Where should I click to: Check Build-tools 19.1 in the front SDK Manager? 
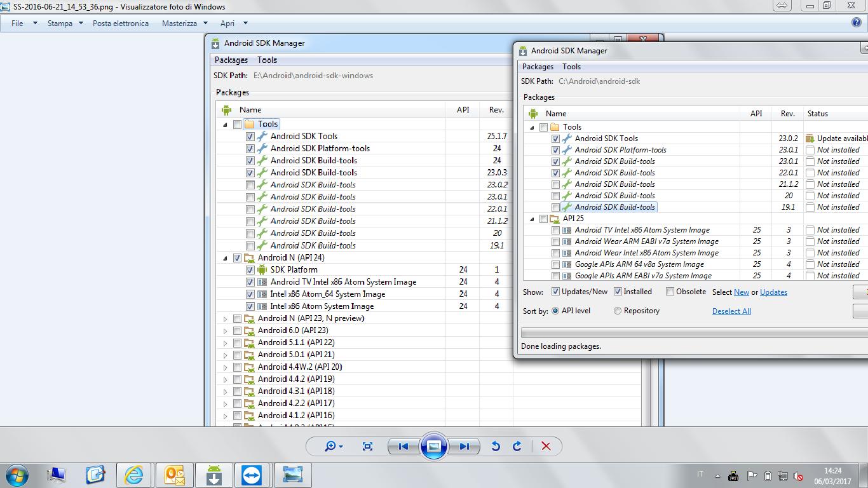tap(556, 207)
